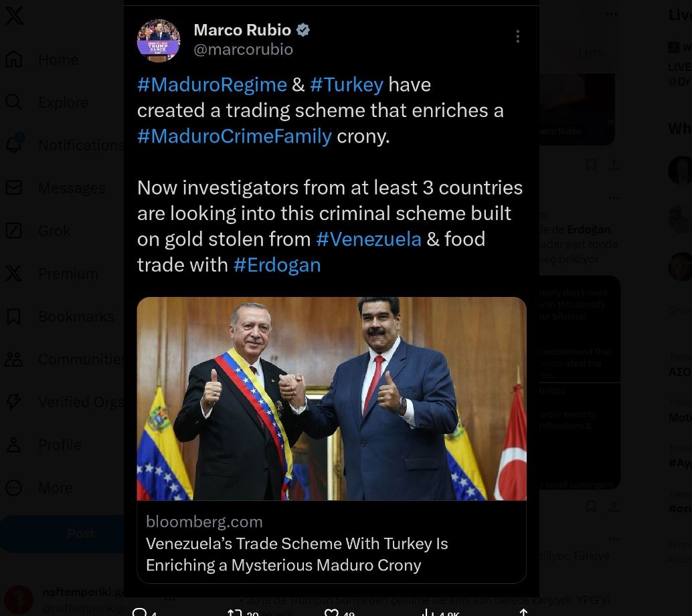Follow the #MaduroRegime hashtag link
Viewport: 692px width, 616px height.
[212, 84]
